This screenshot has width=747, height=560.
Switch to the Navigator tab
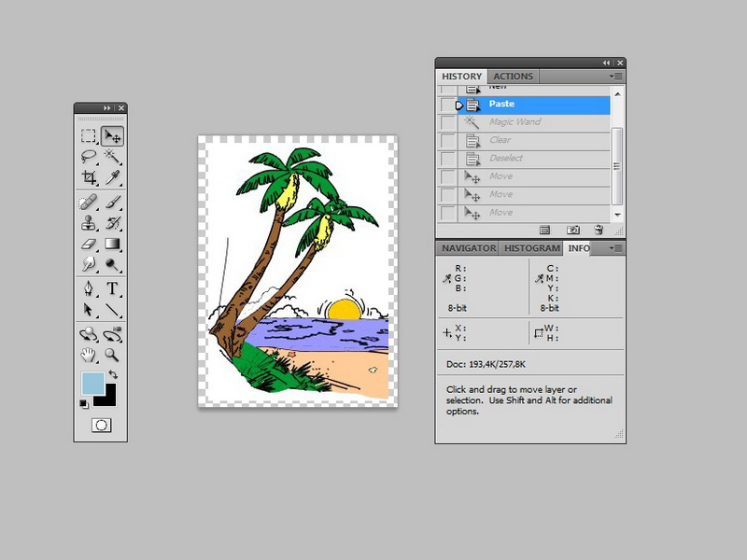pos(469,248)
